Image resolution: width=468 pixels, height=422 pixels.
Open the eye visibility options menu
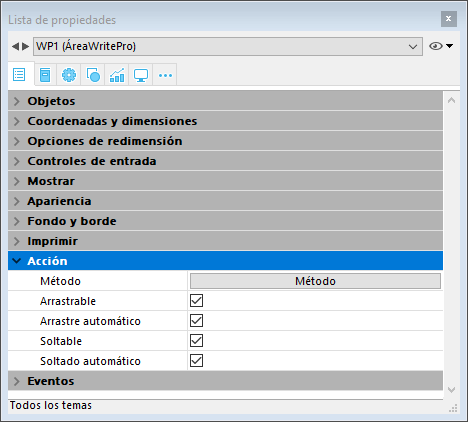pos(441,46)
